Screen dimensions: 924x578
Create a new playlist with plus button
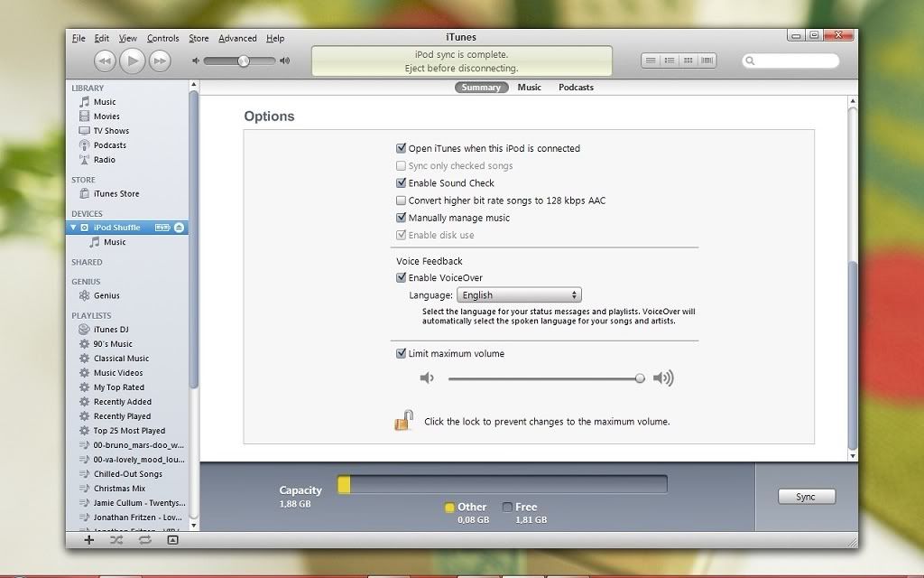(89, 540)
